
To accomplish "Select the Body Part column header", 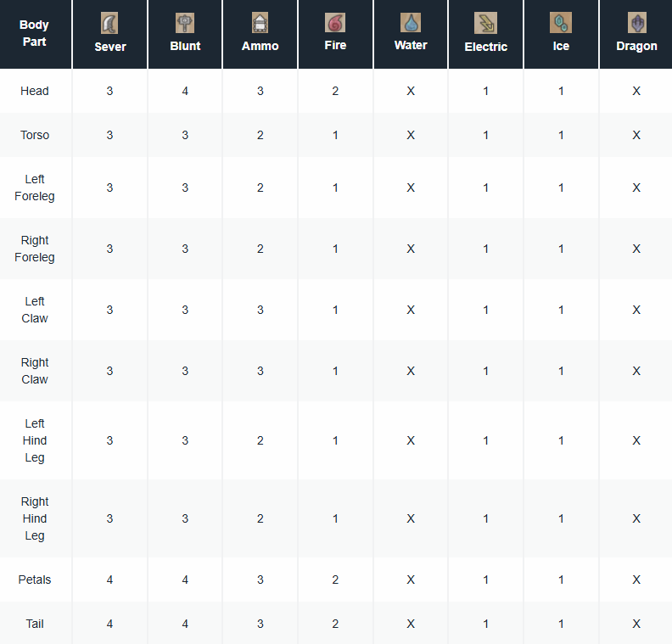I will pos(36,34).
